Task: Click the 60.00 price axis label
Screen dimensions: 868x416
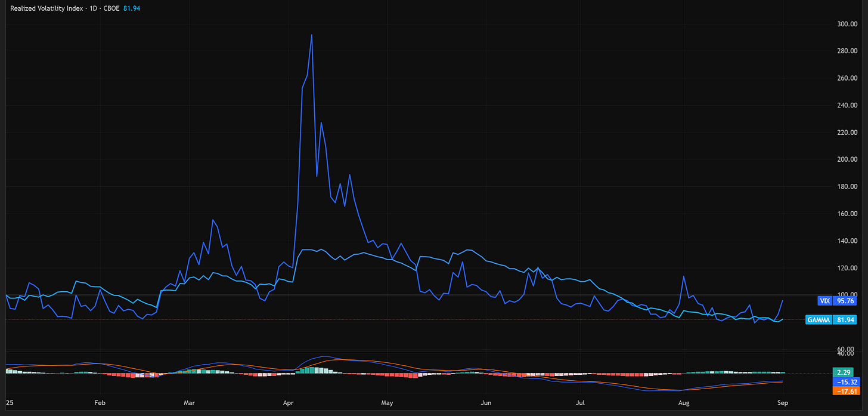Action: click(x=847, y=349)
